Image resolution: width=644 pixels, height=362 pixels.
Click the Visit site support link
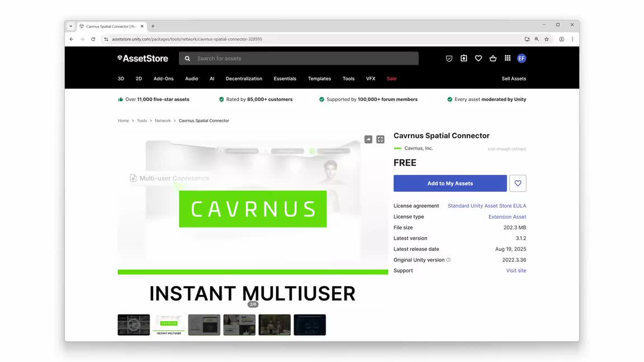(x=516, y=270)
